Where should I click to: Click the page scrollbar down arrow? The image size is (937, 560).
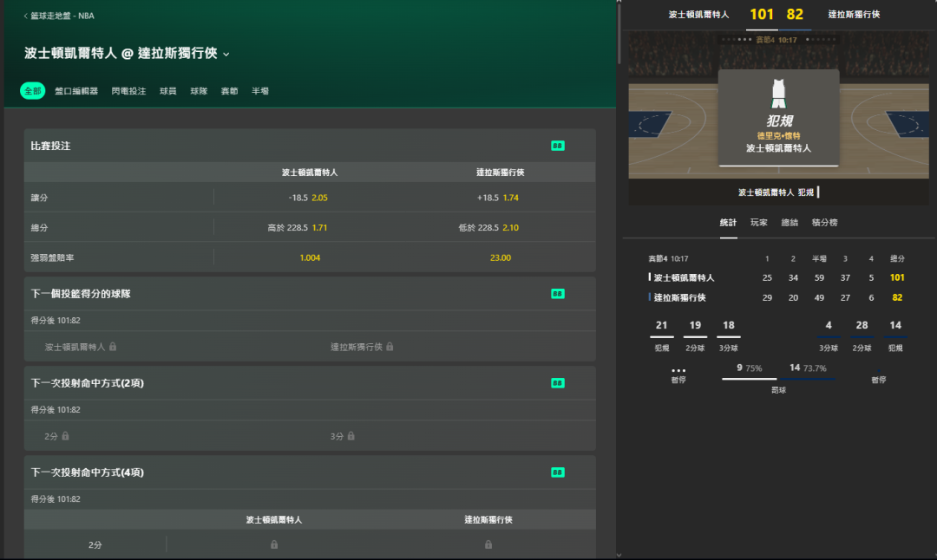tap(619, 555)
